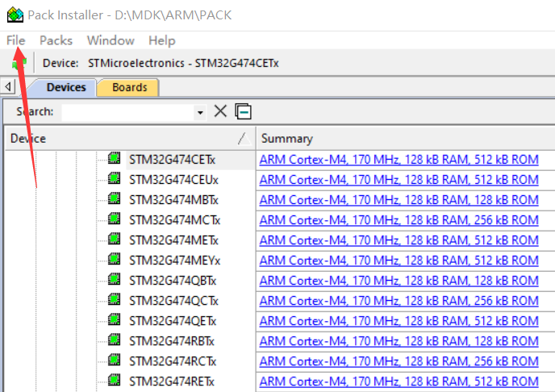The height and width of the screenshot is (392, 555).
Task: Open the File menu
Action: tap(15, 40)
